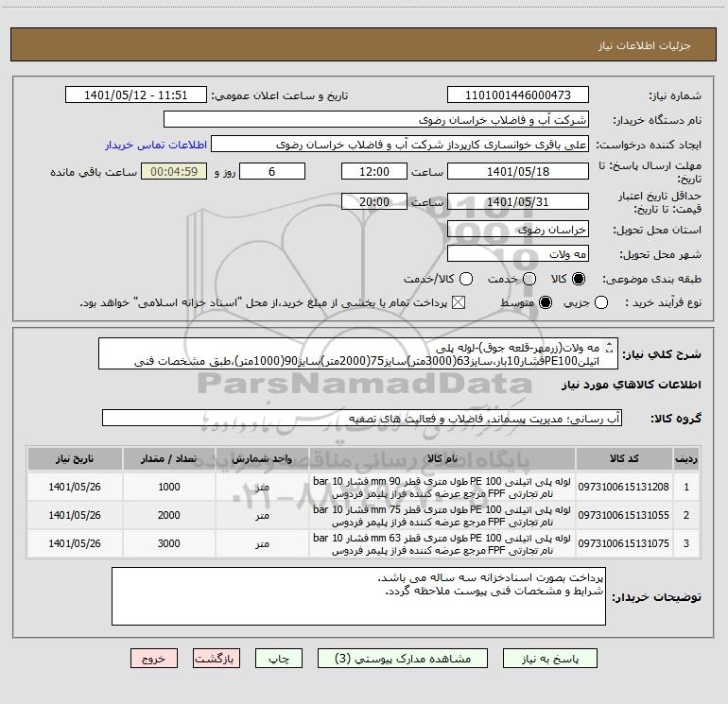The image size is (728, 704).
Task: Click the کد کالا column header
Action: click(x=624, y=458)
